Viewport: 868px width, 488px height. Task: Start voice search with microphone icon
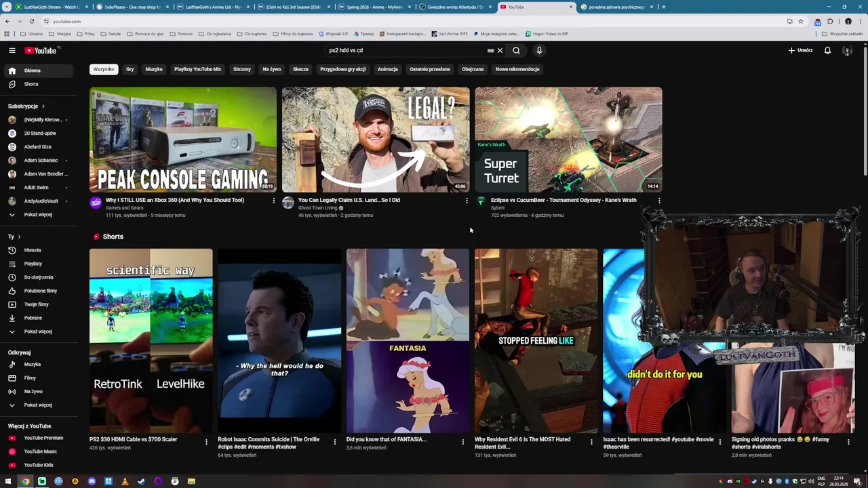539,50
